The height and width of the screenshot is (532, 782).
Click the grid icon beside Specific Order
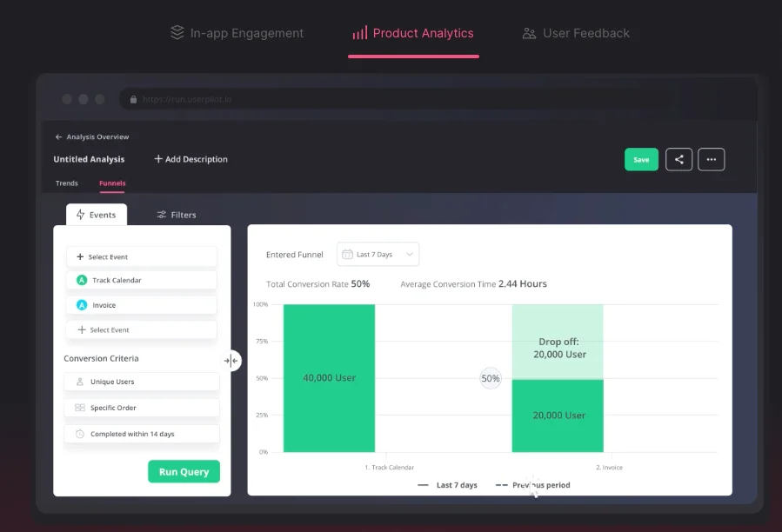tap(80, 408)
